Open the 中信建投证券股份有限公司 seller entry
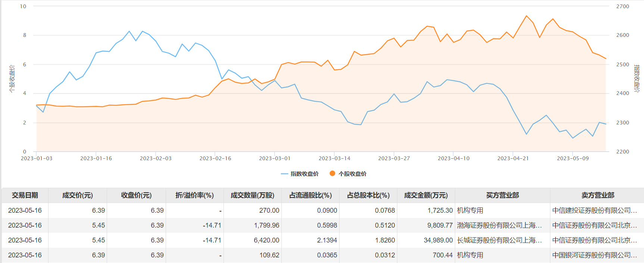Image resolution: width=644 pixels, height=263 pixels. click(594, 210)
